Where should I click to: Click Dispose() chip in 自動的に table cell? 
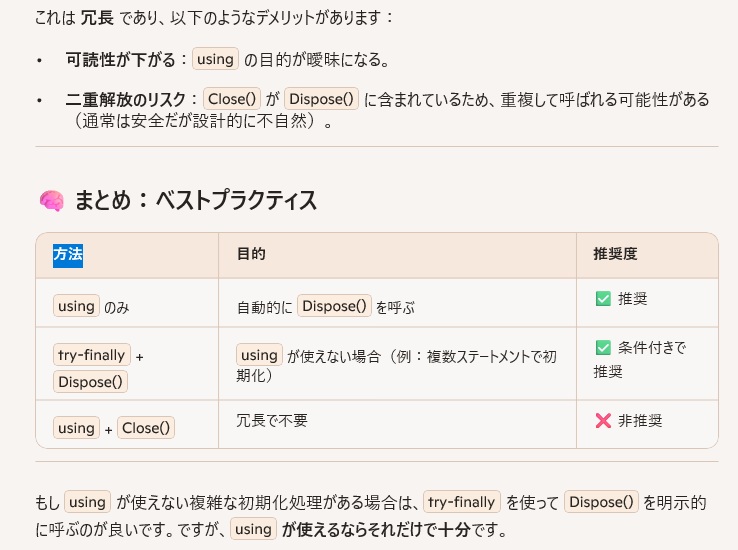point(335,306)
